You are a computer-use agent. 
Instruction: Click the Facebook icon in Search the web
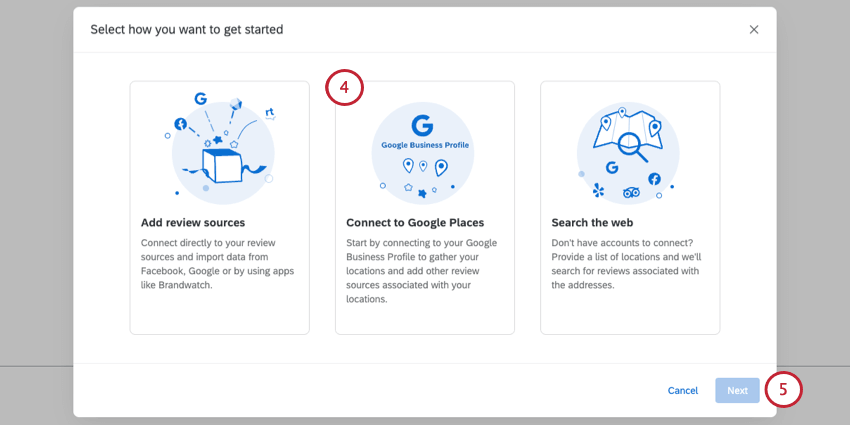[x=654, y=179]
